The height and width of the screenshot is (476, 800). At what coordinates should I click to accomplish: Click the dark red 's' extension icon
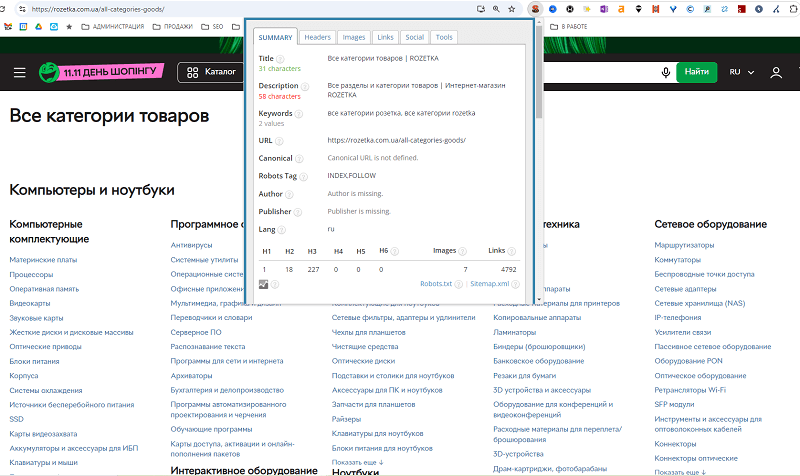click(x=741, y=9)
